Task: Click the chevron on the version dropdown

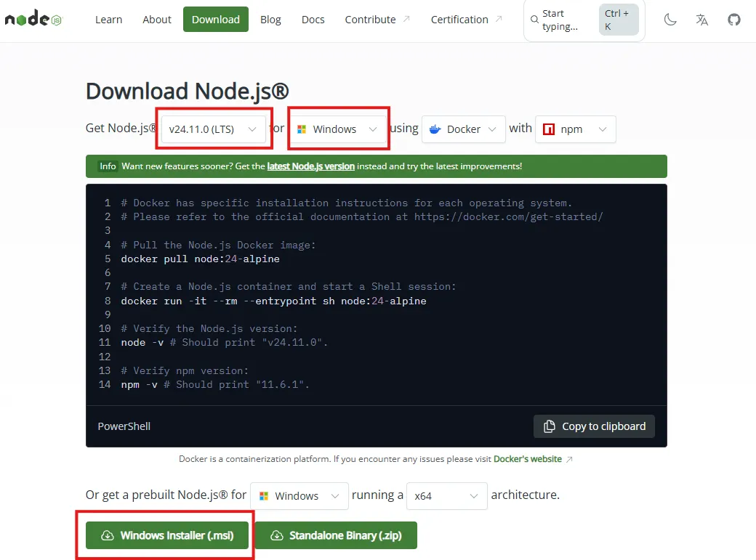Action: [x=252, y=129]
